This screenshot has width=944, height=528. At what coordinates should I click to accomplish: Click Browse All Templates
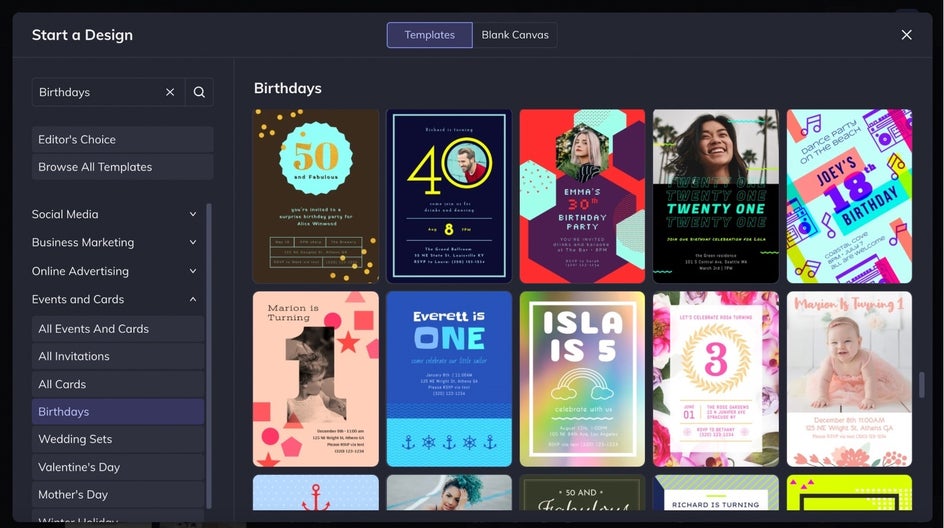tap(122, 167)
